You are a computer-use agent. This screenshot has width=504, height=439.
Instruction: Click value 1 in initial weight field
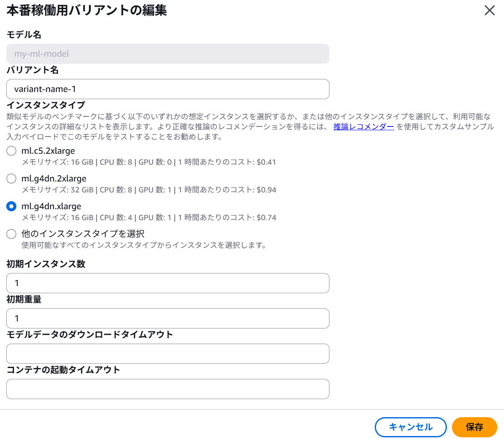pos(168,318)
